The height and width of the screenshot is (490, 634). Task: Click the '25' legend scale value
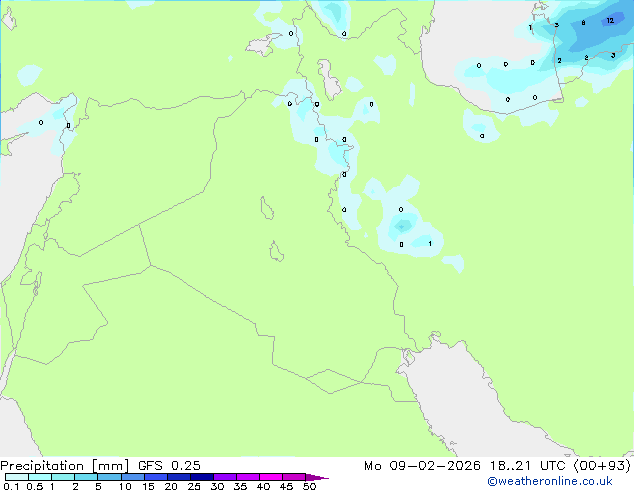coord(194,486)
